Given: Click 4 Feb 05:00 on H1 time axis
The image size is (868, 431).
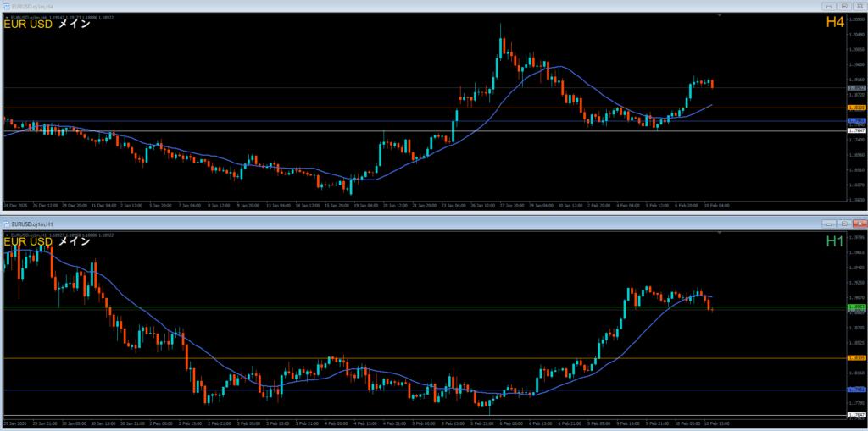Looking at the screenshot, I should point(336,423).
